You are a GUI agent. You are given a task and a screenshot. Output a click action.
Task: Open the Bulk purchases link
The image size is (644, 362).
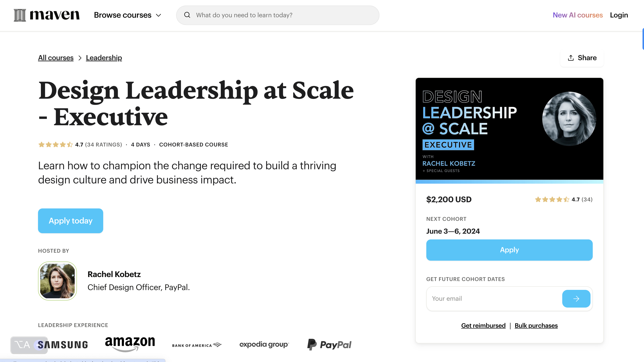[x=536, y=325]
